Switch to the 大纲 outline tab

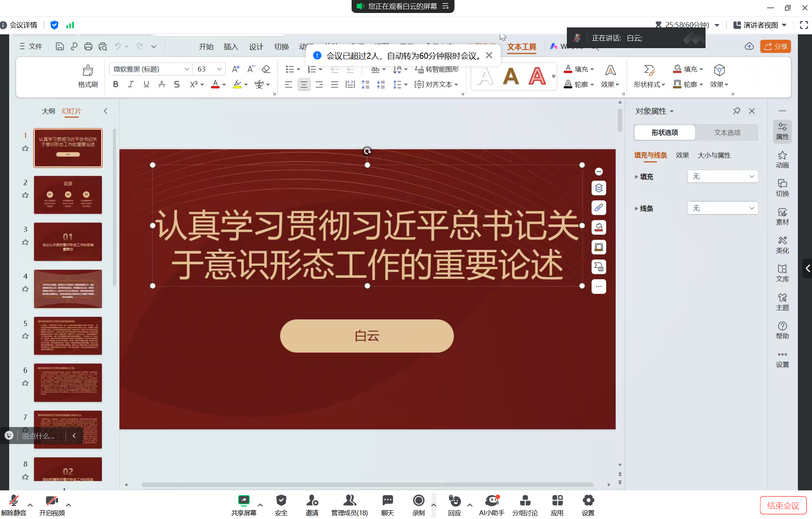[48, 111]
